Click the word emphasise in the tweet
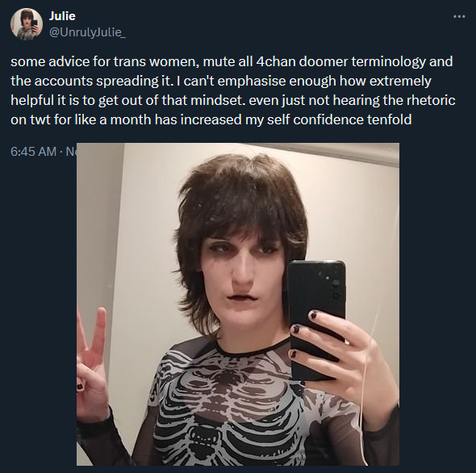 [x=250, y=81]
